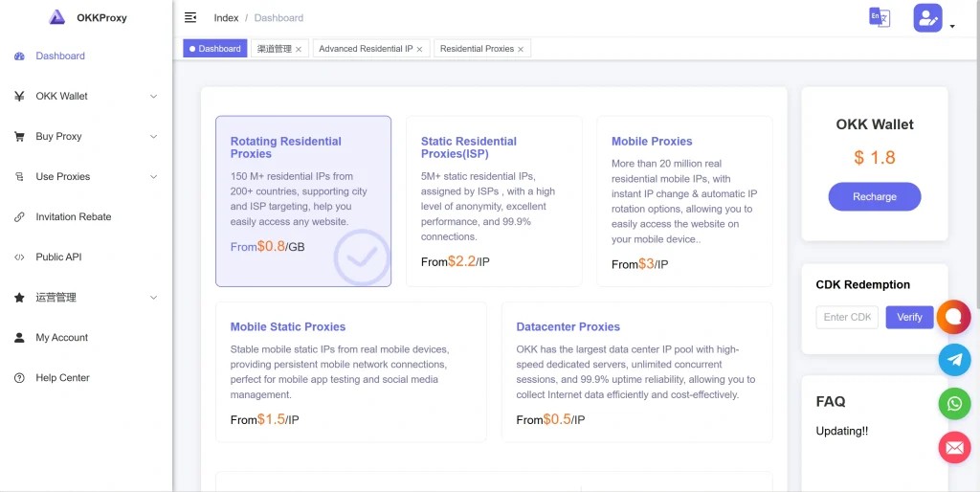Screen dimensions: 980x492
Task: Click the From $1.5/IP price text
Action: (x=264, y=420)
